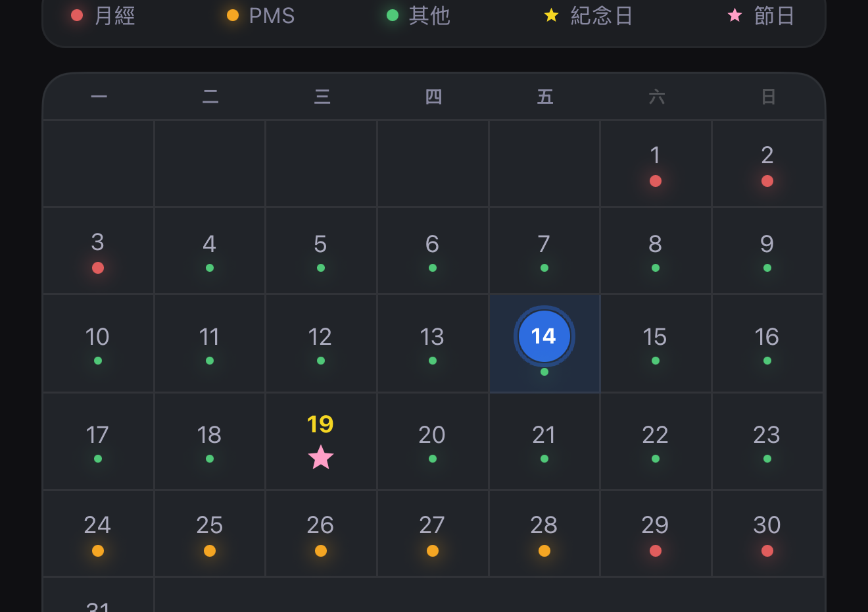This screenshot has height=612, width=868.
Task: Select calendar day 24 with PMS dot
Action: pyautogui.click(x=98, y=533)
